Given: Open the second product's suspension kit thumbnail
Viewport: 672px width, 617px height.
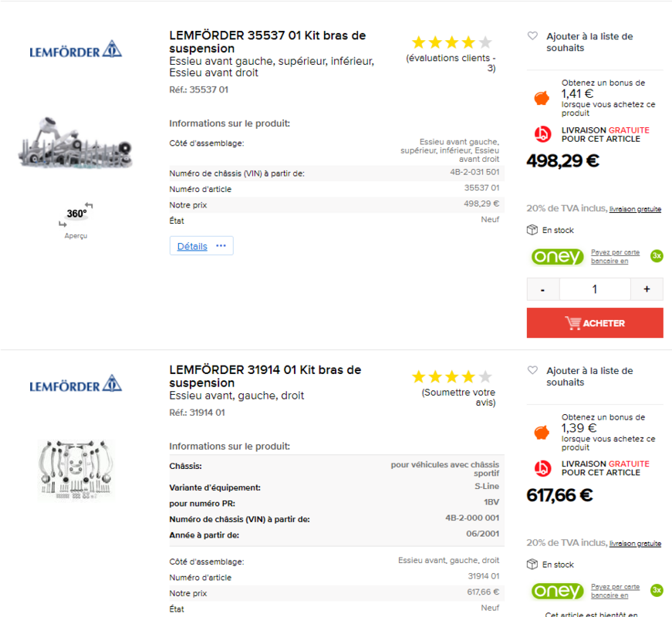Looking at the screenshot, I should pyautogui.click(x=76, y=469).
